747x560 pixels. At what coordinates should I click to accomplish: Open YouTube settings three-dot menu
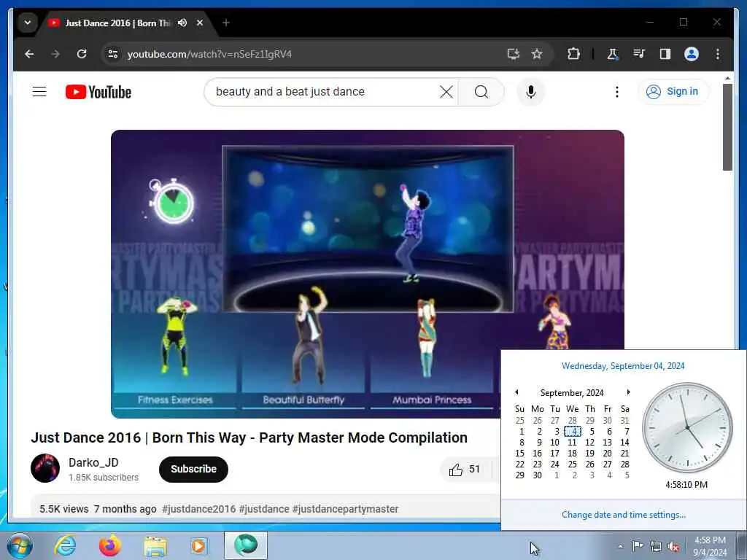(x=617, y=91)
